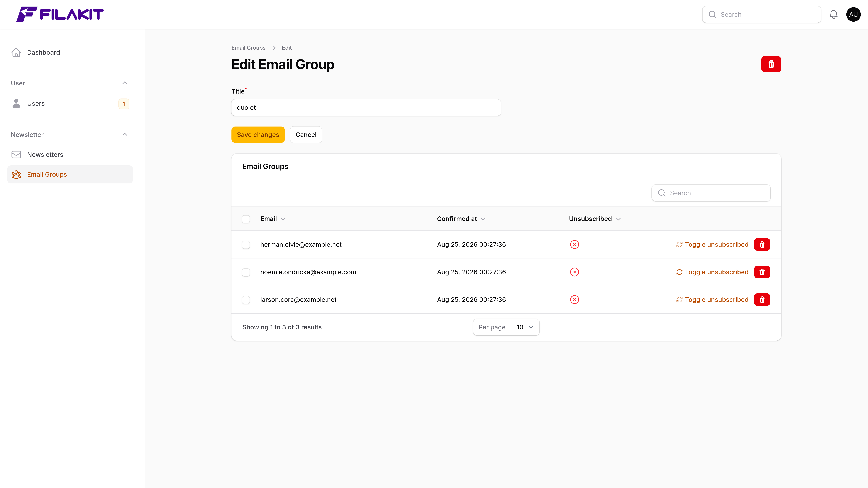Collapse the Newsletter sidebar section

click(125, 135)
